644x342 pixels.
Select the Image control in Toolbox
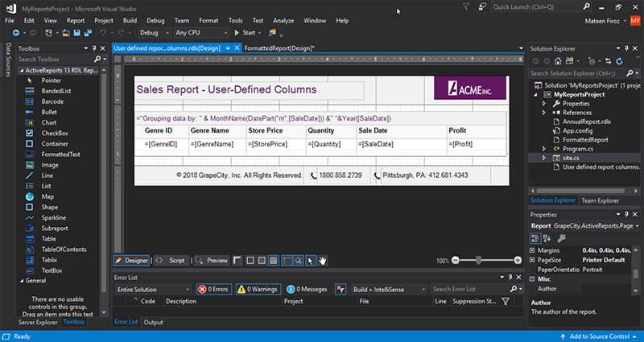[50, 165]
